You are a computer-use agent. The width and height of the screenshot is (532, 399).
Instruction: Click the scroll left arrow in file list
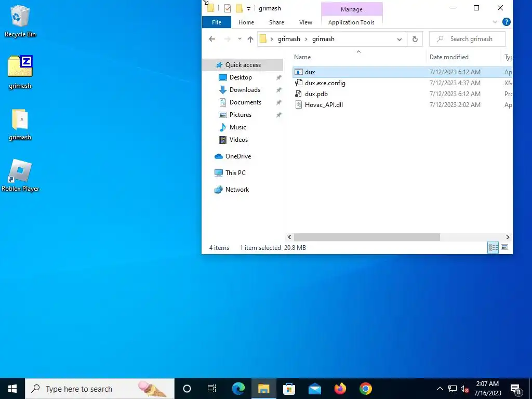click(289, 237)
